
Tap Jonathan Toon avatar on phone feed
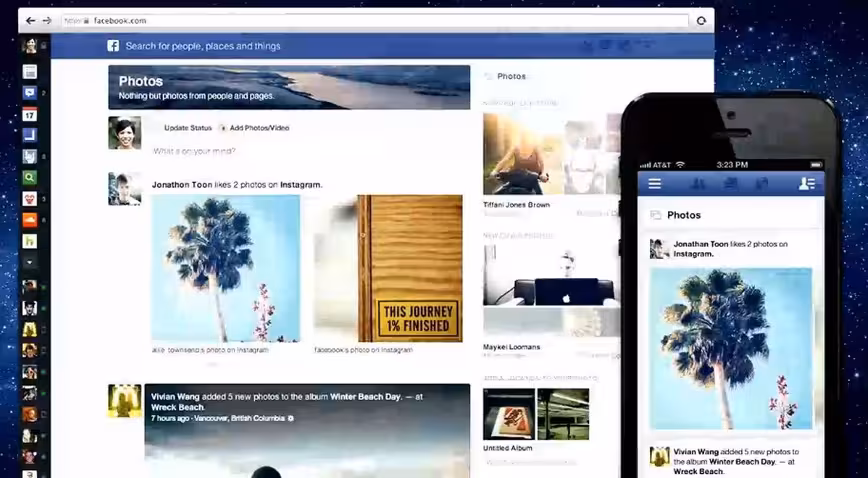659,249
